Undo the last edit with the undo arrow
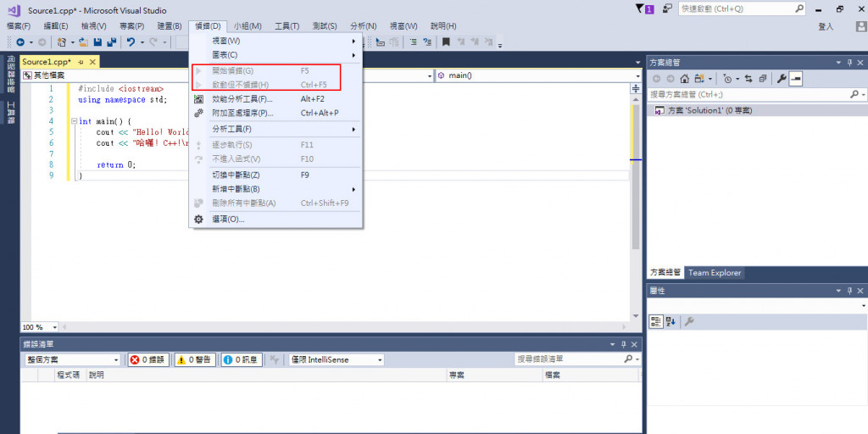868x434 pixels. click(x=131, y=42)
